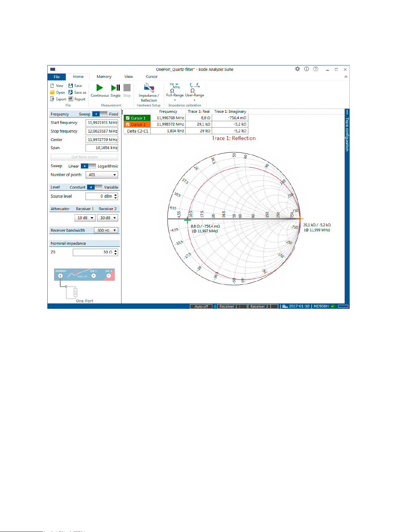This screenshot has width=400, height=532.
Task: Toggle Level between Constant and Variable
Action: (95, 187)
